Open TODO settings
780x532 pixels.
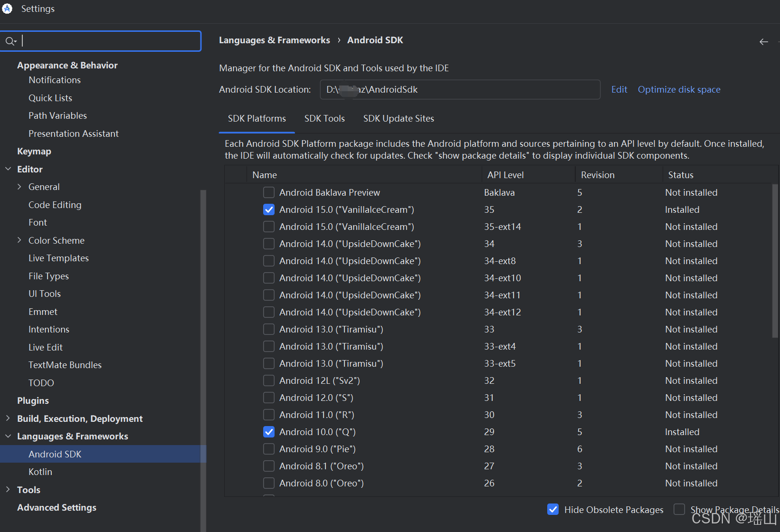click(x=41, y=383)
